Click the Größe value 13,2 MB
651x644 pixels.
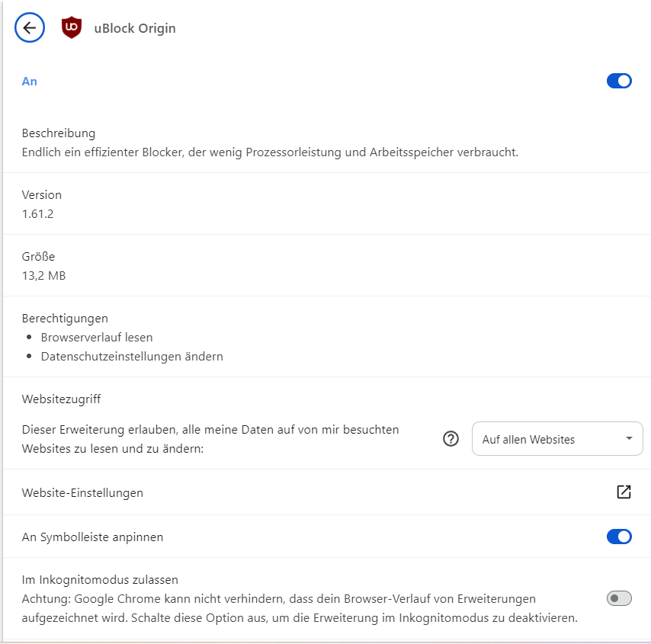43,276
